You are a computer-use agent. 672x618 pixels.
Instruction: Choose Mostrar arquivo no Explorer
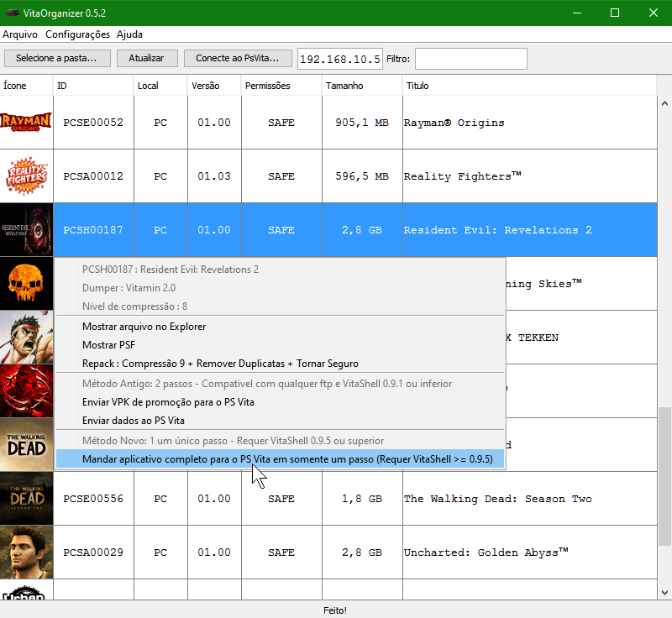point(281,327)
